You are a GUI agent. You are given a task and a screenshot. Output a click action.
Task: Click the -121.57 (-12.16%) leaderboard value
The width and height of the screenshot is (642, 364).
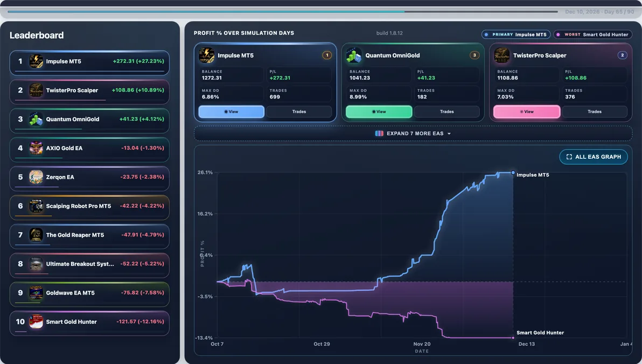[x=140, y=321]
